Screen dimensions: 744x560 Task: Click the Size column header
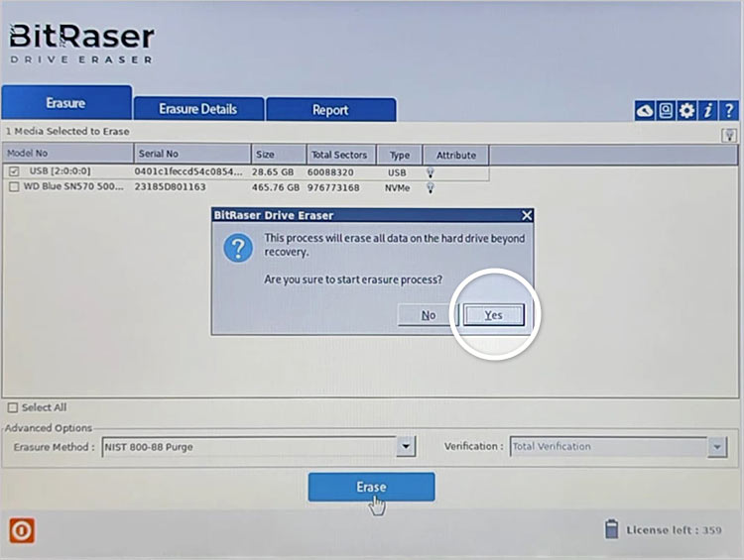pyautogui.click(x=279, y=154)
